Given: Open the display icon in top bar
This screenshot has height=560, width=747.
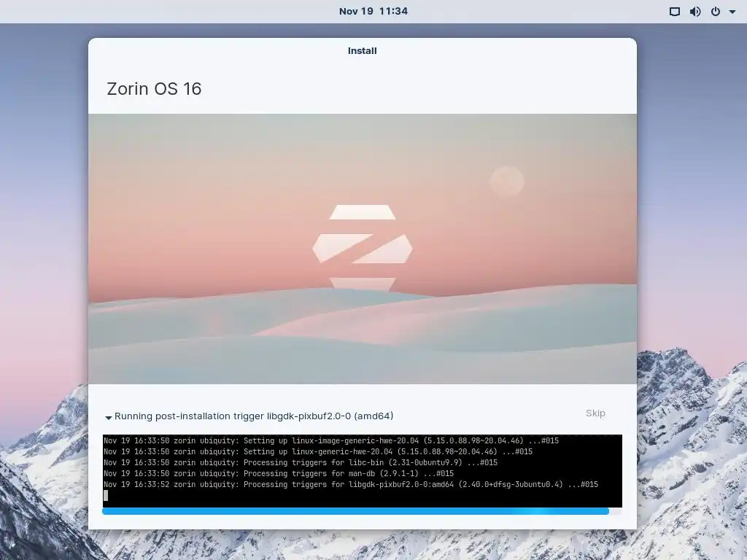Looking at the screenshot, I should [x=674, y=12].
